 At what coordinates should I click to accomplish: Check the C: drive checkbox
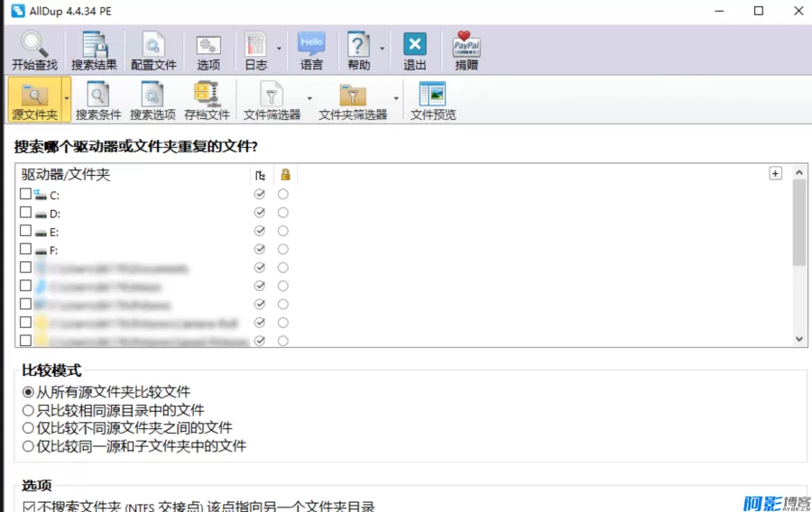tap(25, 195)
